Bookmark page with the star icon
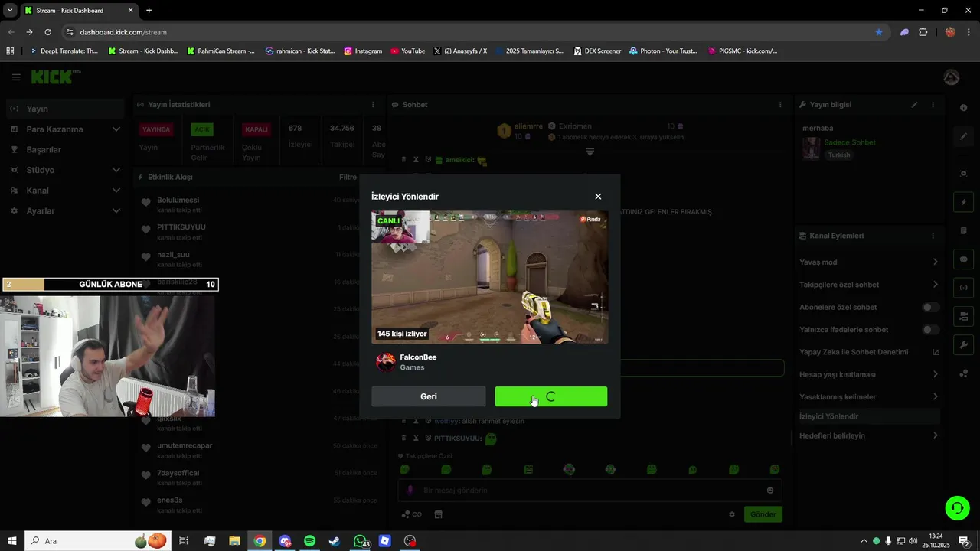 point(879,32)
